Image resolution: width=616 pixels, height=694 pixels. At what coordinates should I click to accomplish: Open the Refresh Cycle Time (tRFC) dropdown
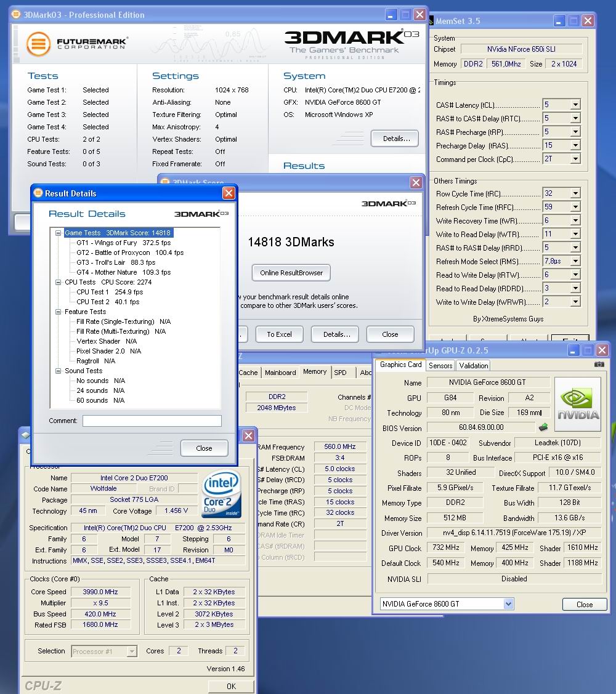[x=575, y=207]
